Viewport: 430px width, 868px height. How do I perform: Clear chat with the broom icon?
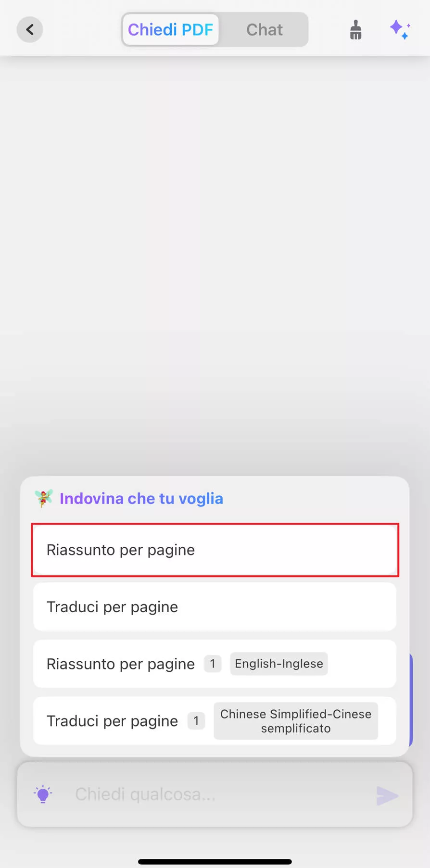(355, 30)
